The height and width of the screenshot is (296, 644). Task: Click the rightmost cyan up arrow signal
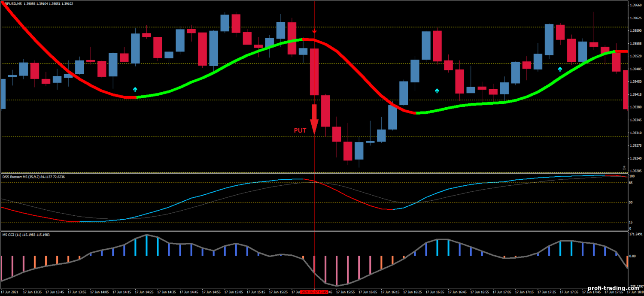point(560,69)
